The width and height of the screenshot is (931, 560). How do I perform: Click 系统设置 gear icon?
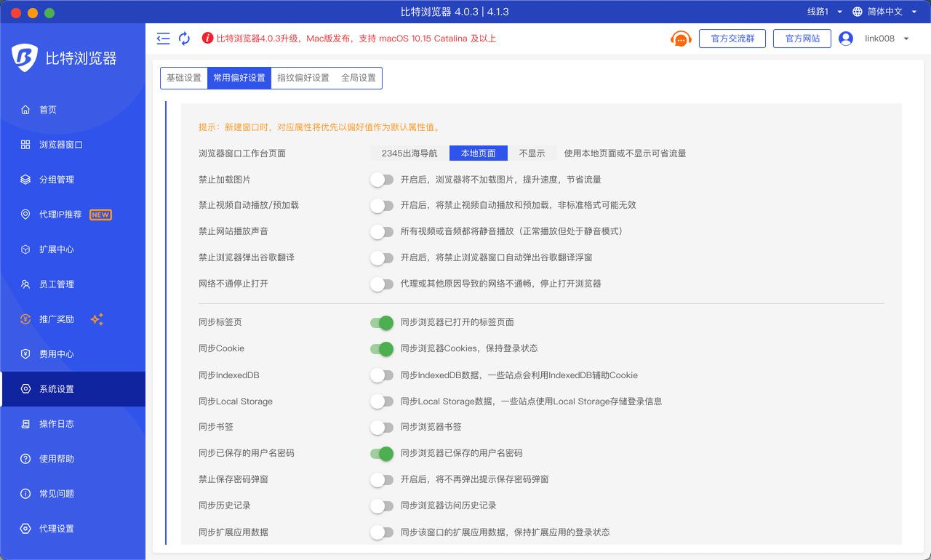tap(25, 389)
